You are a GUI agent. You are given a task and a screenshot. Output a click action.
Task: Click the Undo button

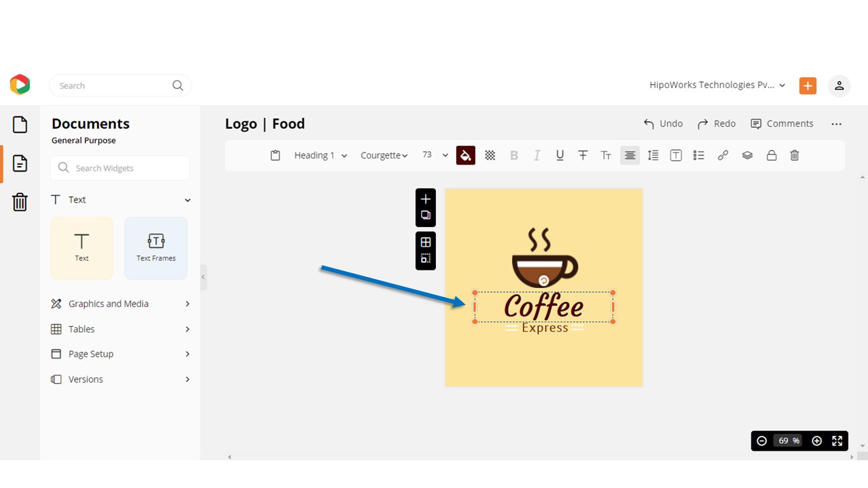(x=663, y=123)
